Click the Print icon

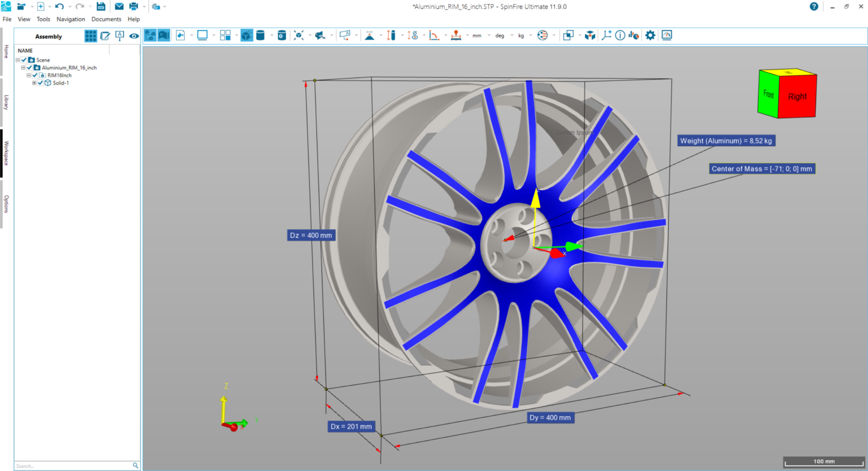pos(134,7)
